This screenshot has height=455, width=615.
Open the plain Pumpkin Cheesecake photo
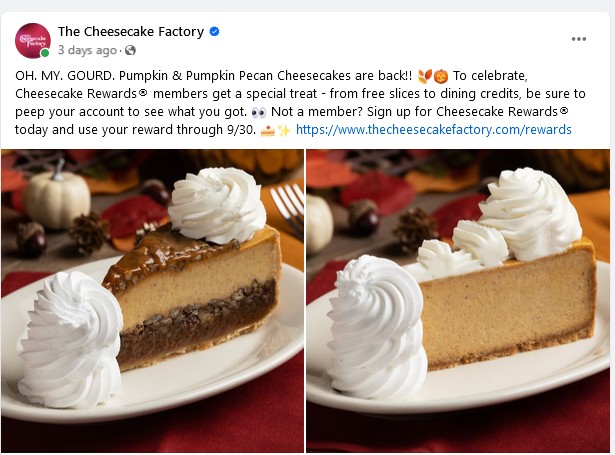click(x=458, y=301)
